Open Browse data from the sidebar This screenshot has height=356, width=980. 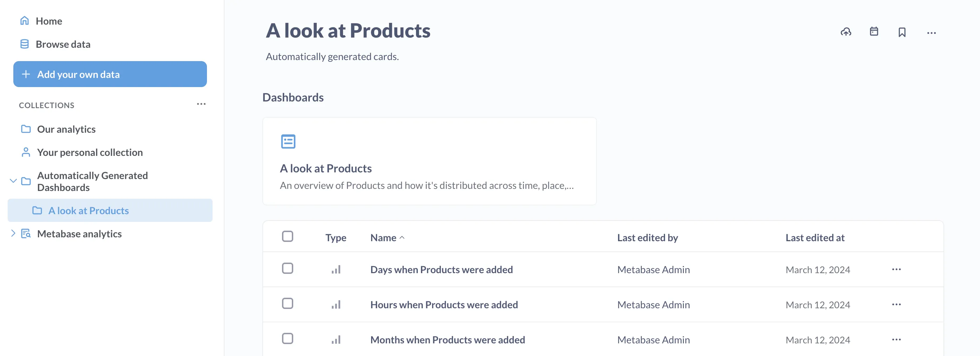(x=63, y=44)
